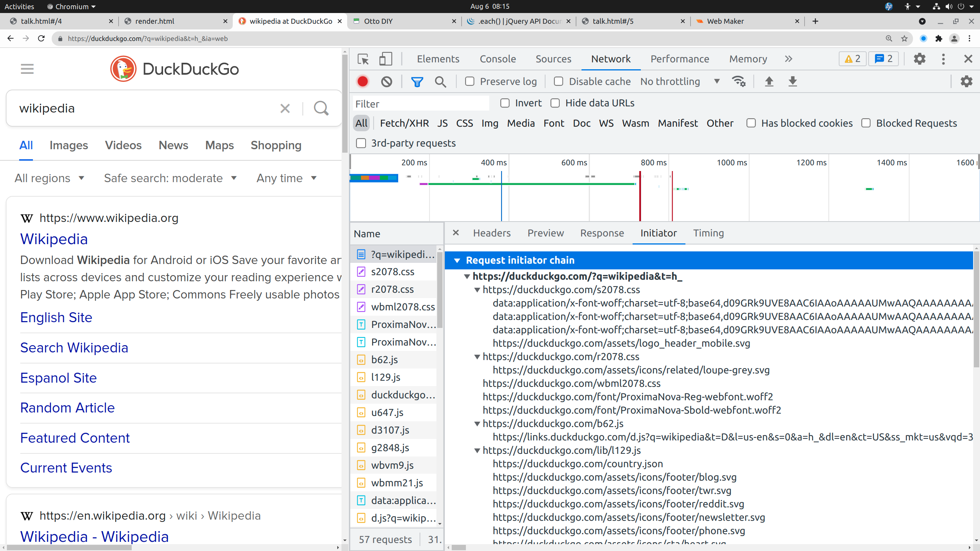Check the Disable cache checkbox

(x=559, y=82)
